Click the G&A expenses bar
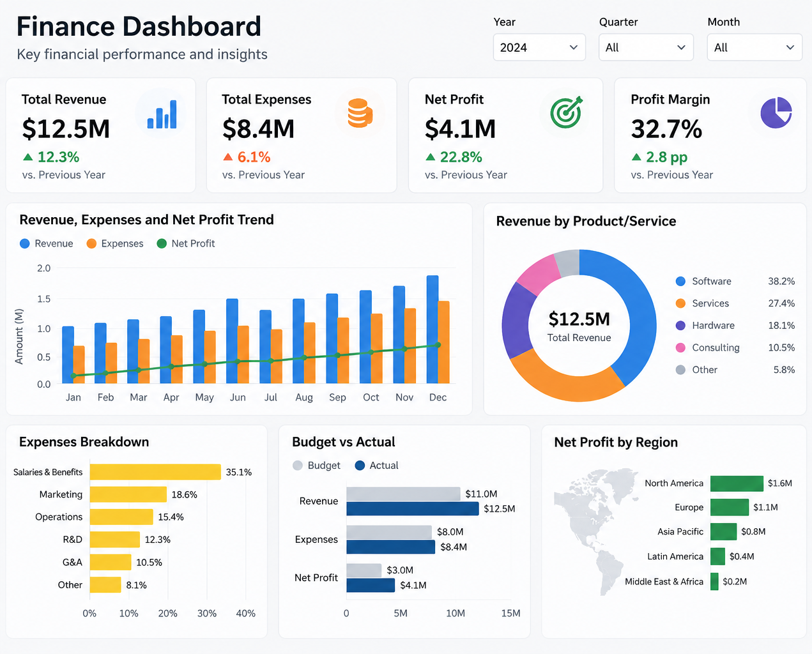 [111, 562]
